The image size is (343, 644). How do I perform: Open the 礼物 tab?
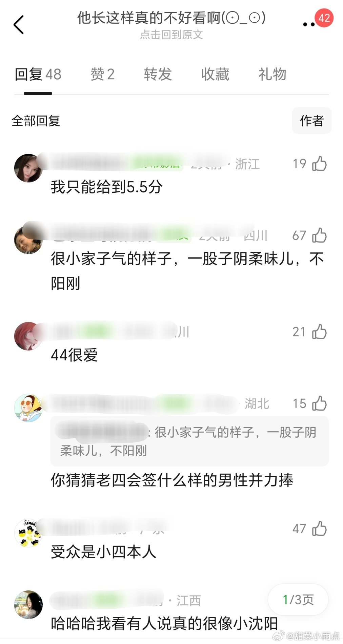(272, 74)
